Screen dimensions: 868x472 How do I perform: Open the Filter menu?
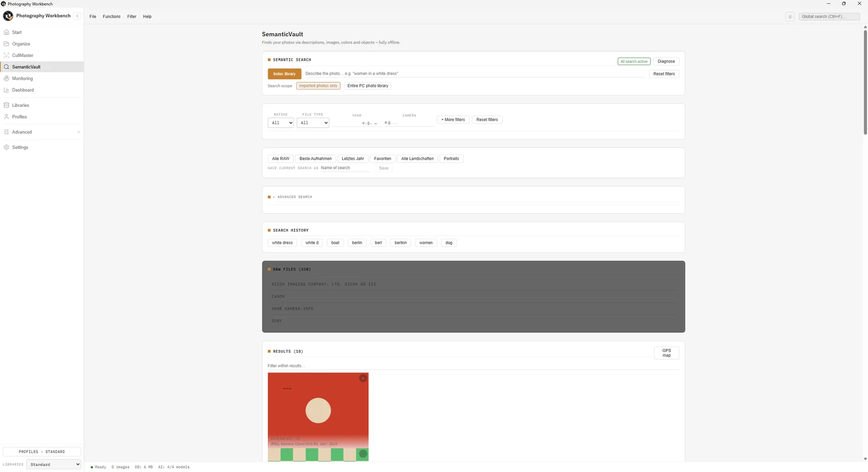132,17
